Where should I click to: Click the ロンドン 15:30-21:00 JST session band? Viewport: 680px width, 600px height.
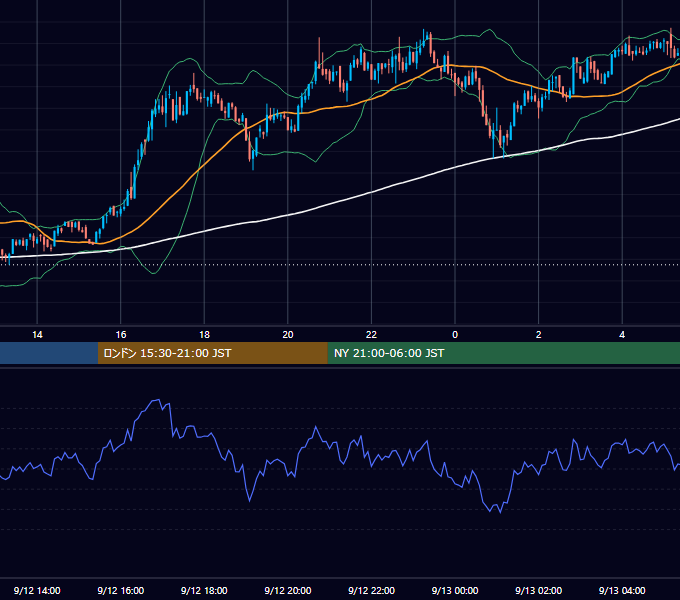(212, 353)
